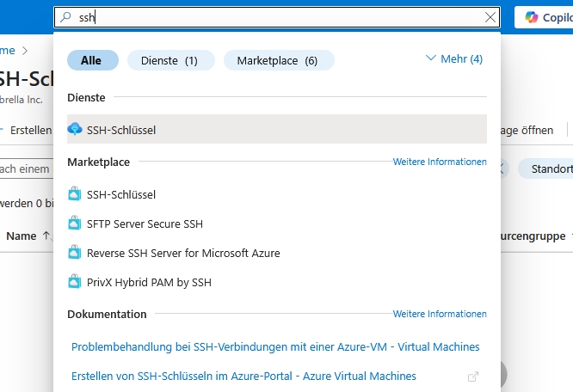Filter results by Marketplace (6)
This screenshot has height=392, width=573.
click(x=278, y=61)
